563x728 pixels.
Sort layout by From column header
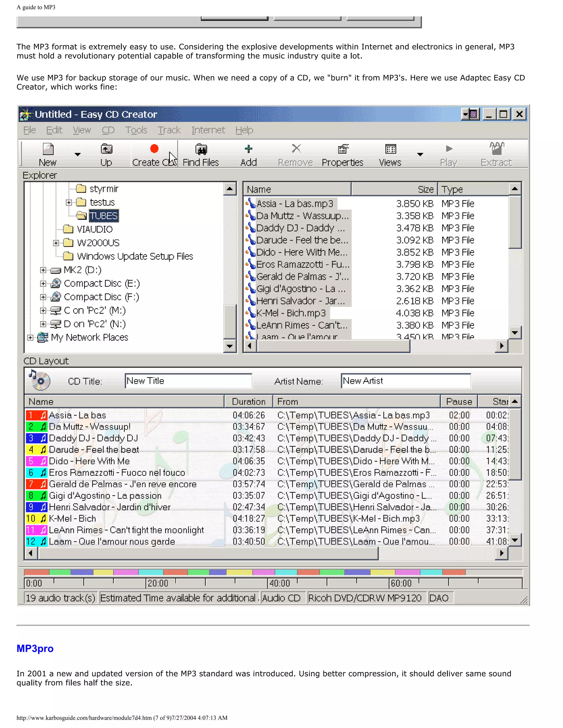[357, 402]
